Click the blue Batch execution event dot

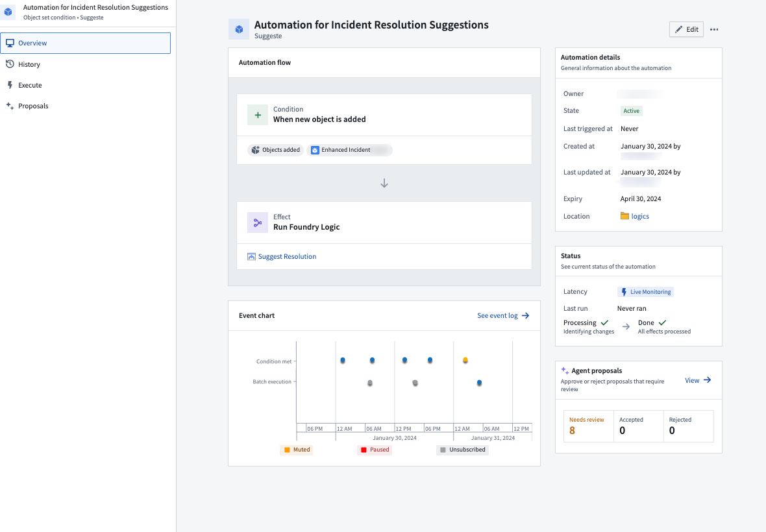479,383
